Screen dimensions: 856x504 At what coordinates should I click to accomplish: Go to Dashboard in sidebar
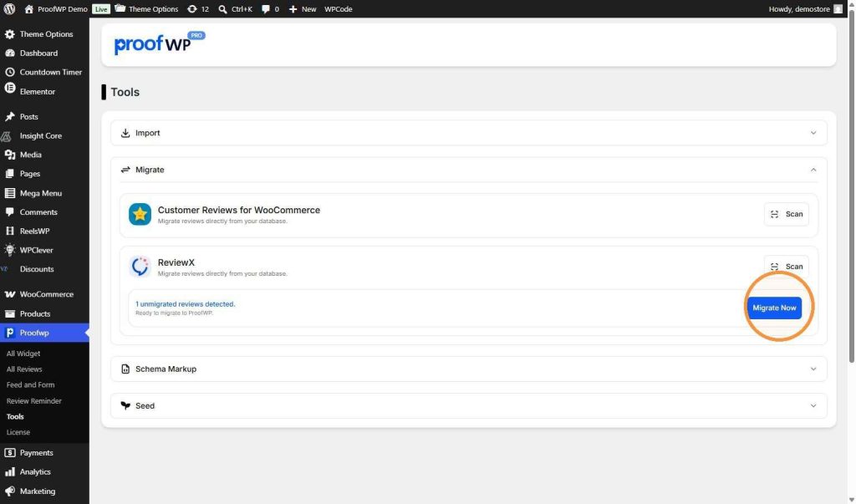pyautogui.click(x=38, y=53)
